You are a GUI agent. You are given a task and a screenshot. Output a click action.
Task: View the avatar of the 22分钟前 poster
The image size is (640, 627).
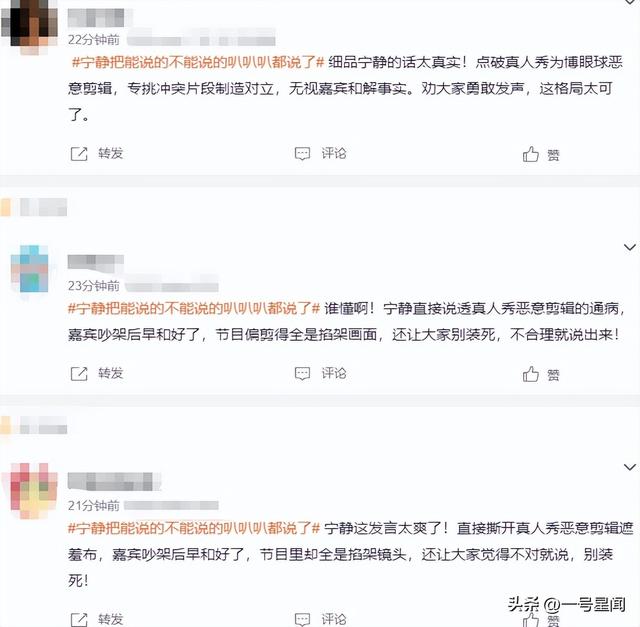click(29, 24)
